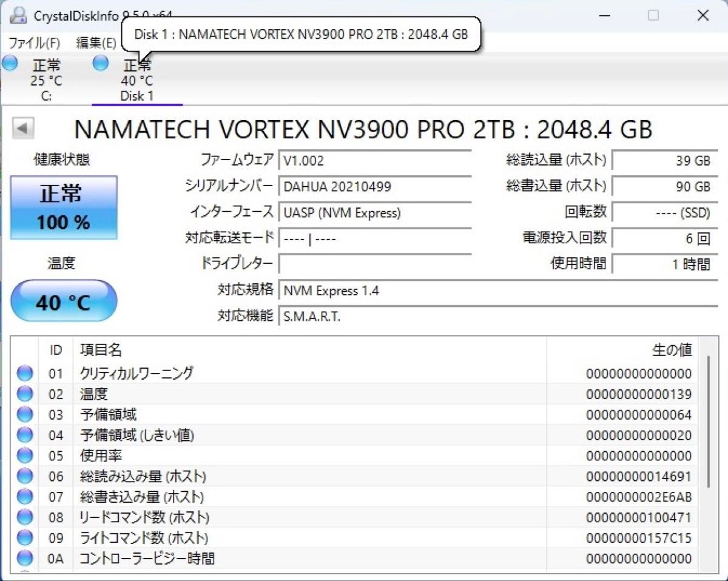Select the 総読み込み量 (ホスト) attribute name
The image size is (728, 581).
(x=143, y=476)
